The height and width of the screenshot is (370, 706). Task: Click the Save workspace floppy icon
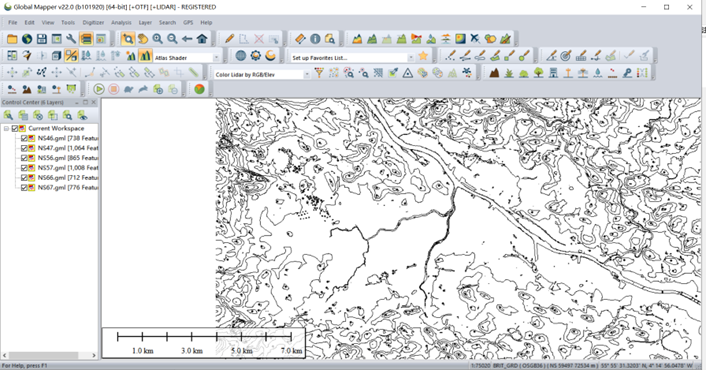click(41, 39)
